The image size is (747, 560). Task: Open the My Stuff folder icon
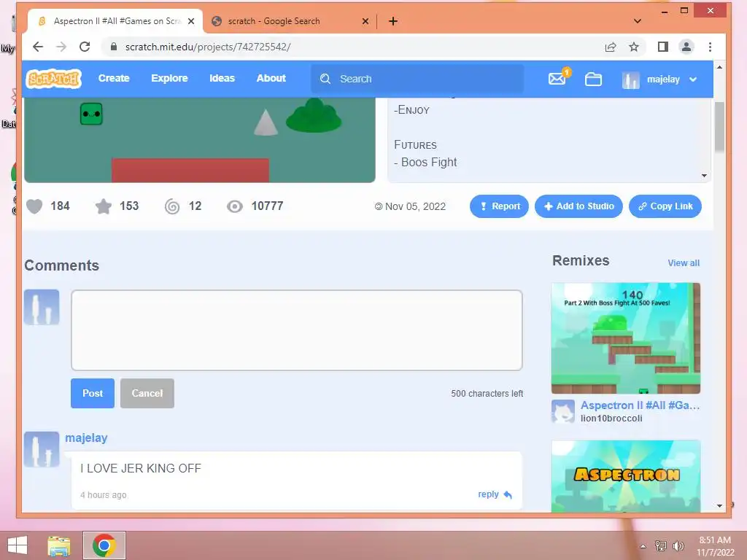(593, 79)
